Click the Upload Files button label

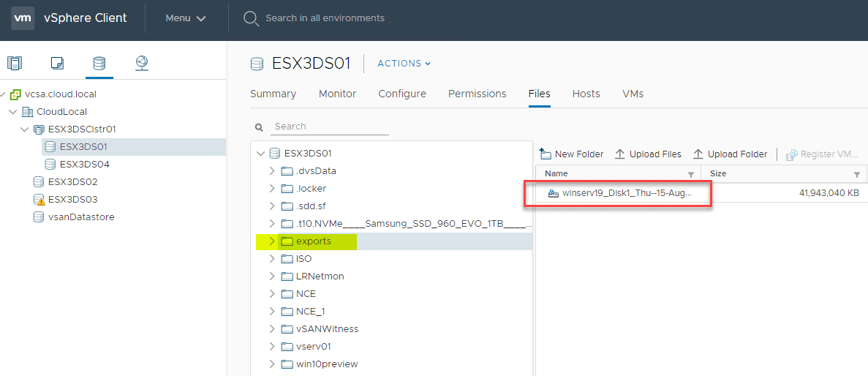(x=655, y=154)
